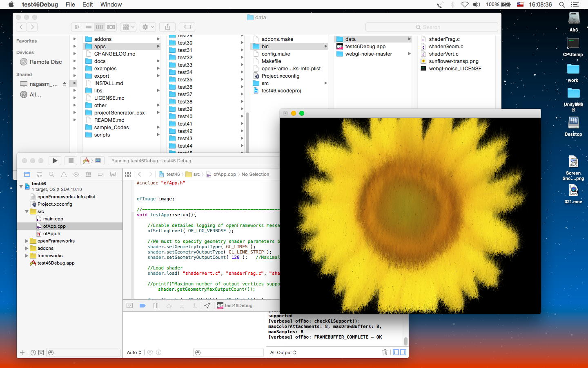Open the Edit menu

87,4
